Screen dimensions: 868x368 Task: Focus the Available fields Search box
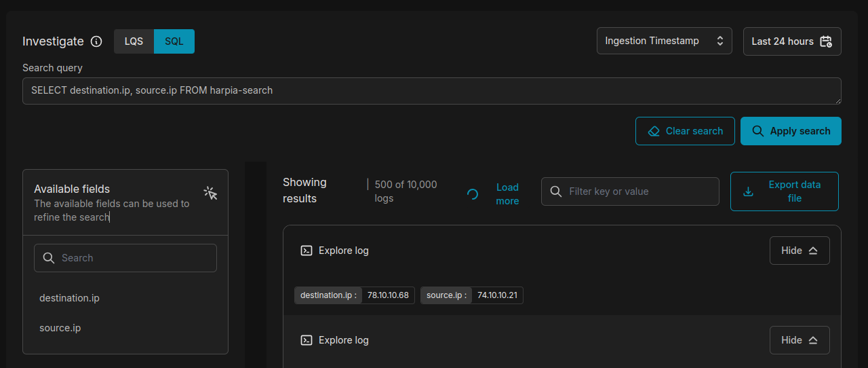125,258
